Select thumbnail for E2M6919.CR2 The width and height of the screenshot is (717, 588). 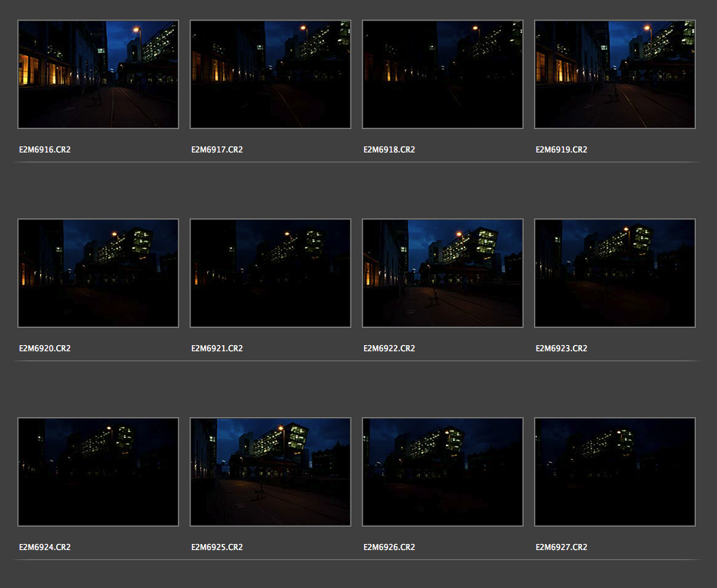click(x=615, y=74)
